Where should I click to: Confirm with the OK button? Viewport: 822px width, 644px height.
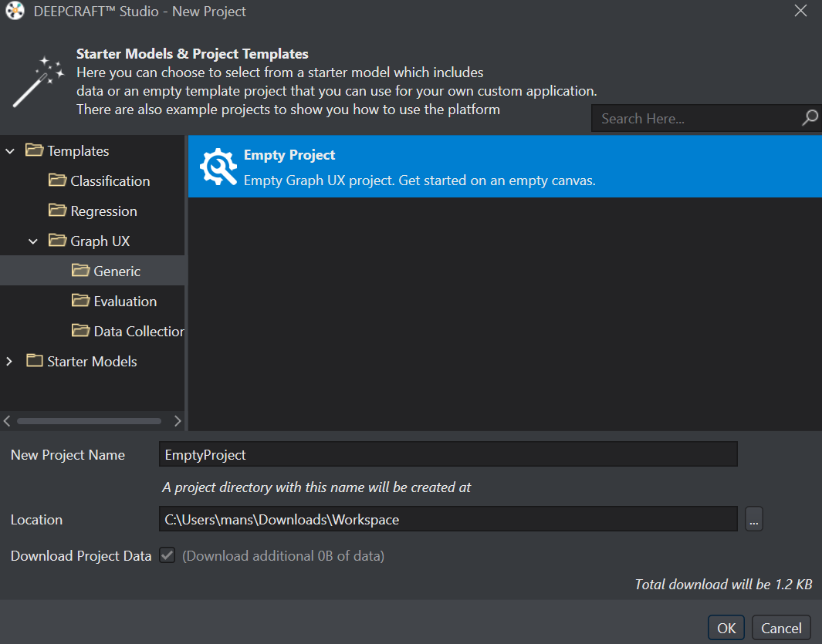click(x=726, y=628)
